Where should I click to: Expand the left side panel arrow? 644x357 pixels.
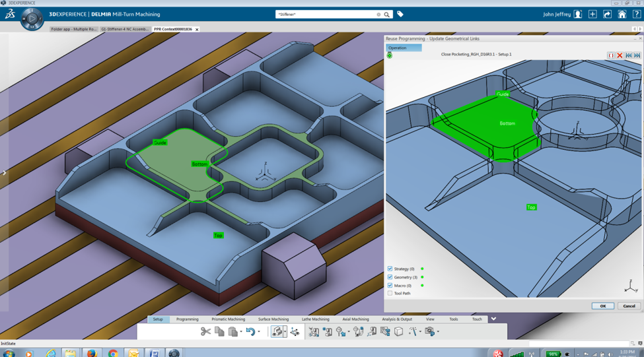tap(4, 173)
